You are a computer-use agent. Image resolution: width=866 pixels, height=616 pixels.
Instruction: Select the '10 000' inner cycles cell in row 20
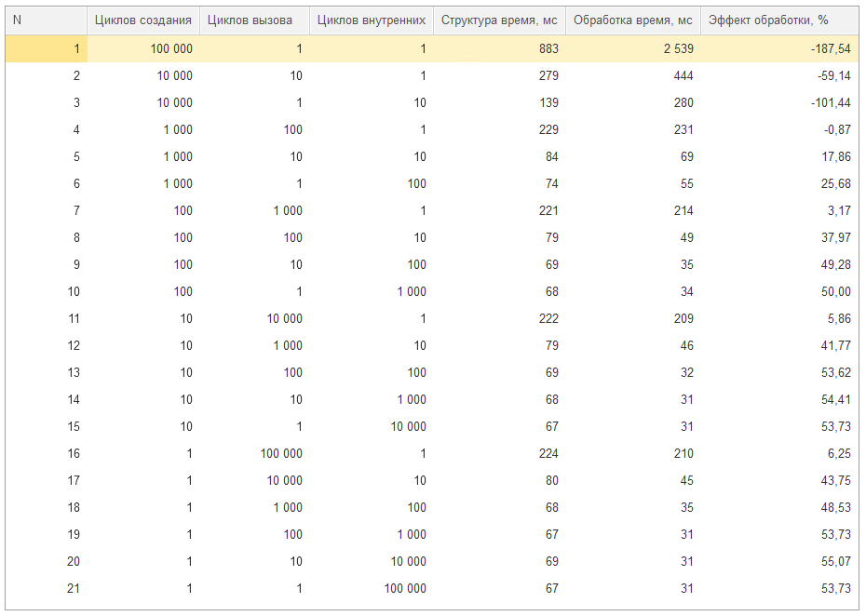tap(372, 562)
